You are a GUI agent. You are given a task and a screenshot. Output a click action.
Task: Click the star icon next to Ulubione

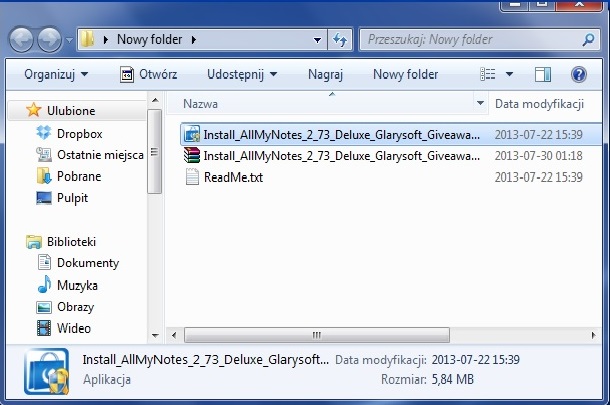pyautogui.click(x=33, y=110)
